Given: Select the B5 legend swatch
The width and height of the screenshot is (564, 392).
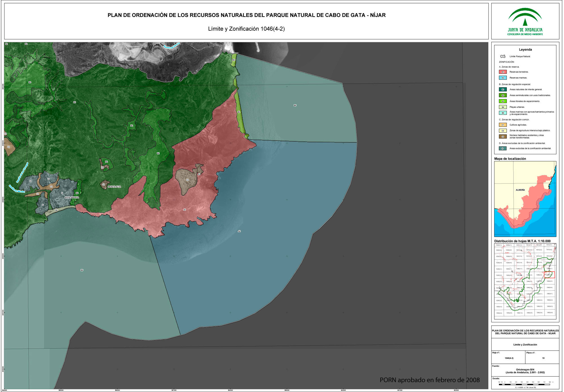Looking at the screenshot, I should click(x=503, y=113).
